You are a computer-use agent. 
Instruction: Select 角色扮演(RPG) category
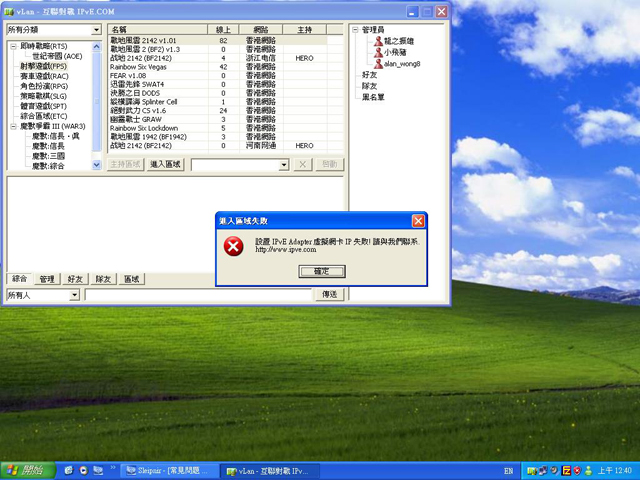44,87
